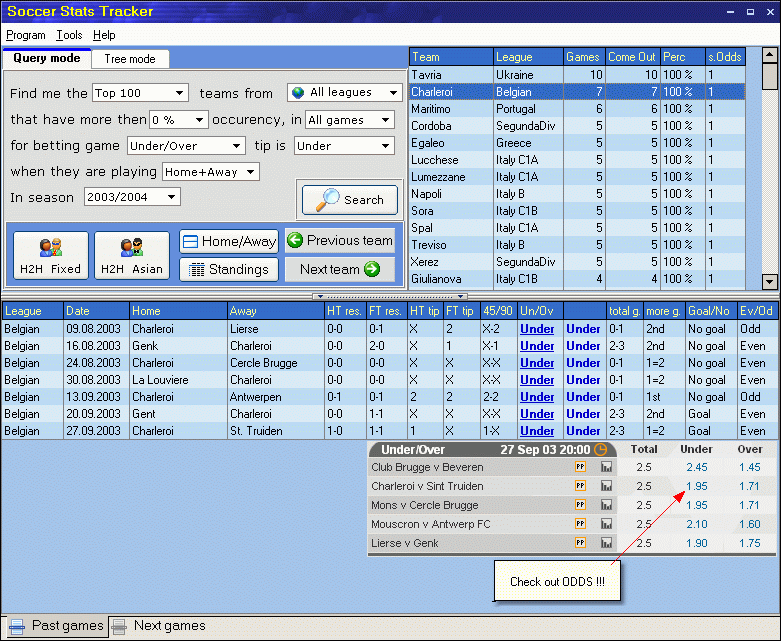Click the chart icon for Mouscron v Antwerp FC
Screen dimensions: 781x641
pyautogui.click(x=606, y=524)
